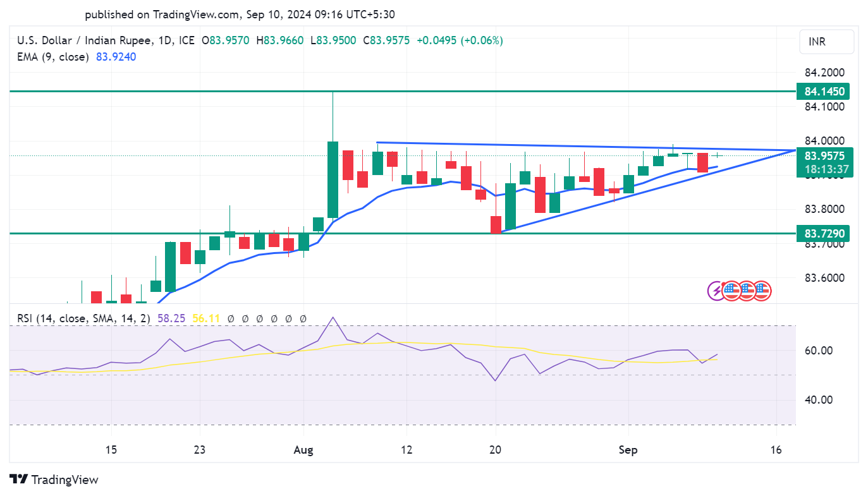Screen dimensions: 868x496
Task: Click the purple RSI value 58.25
Action: click(x=171, y=319)
